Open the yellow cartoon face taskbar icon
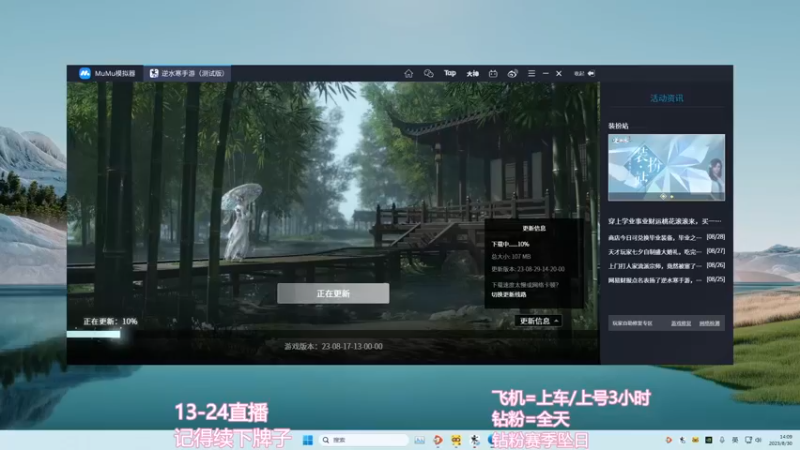800x450 pixels. [x=456, y=440]
